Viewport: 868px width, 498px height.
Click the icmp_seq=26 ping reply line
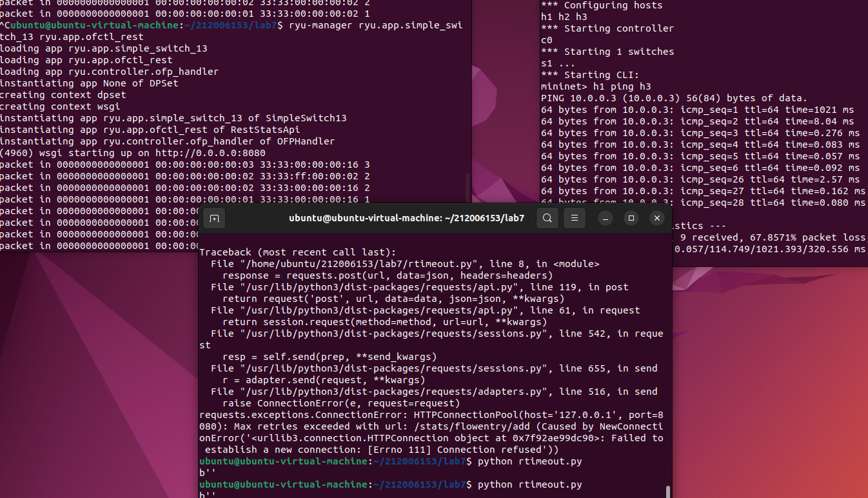click(700, 179)
